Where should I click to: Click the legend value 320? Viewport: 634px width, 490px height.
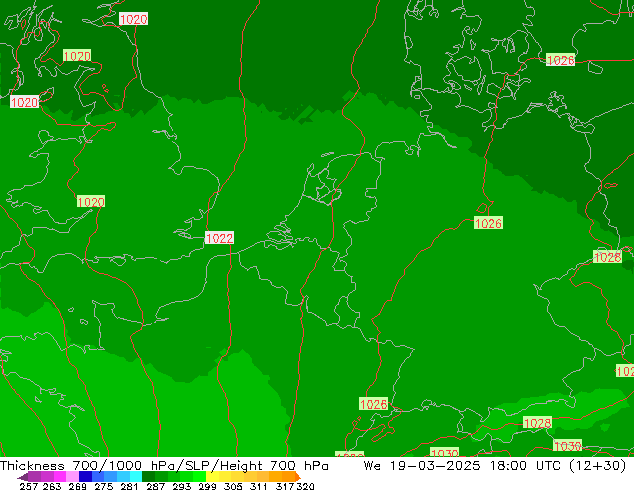pos(305,486)
